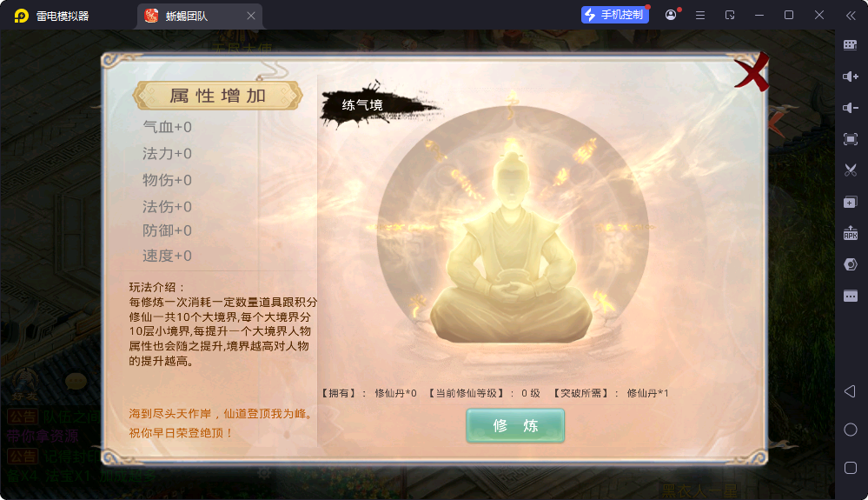Screen dimensions: 868x500
Task: Raise volume with the speaker plus icon
Action: point(851,77)
